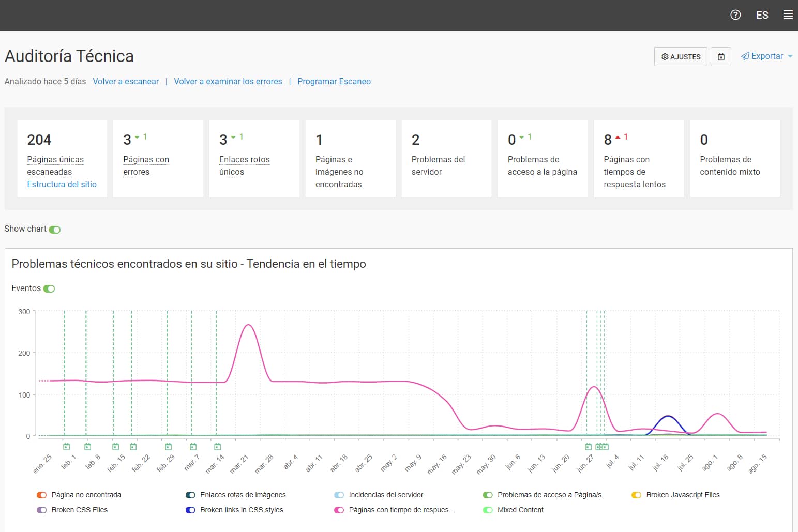
Task: Toggle Página no encontrada series
Action: [42, 495]
